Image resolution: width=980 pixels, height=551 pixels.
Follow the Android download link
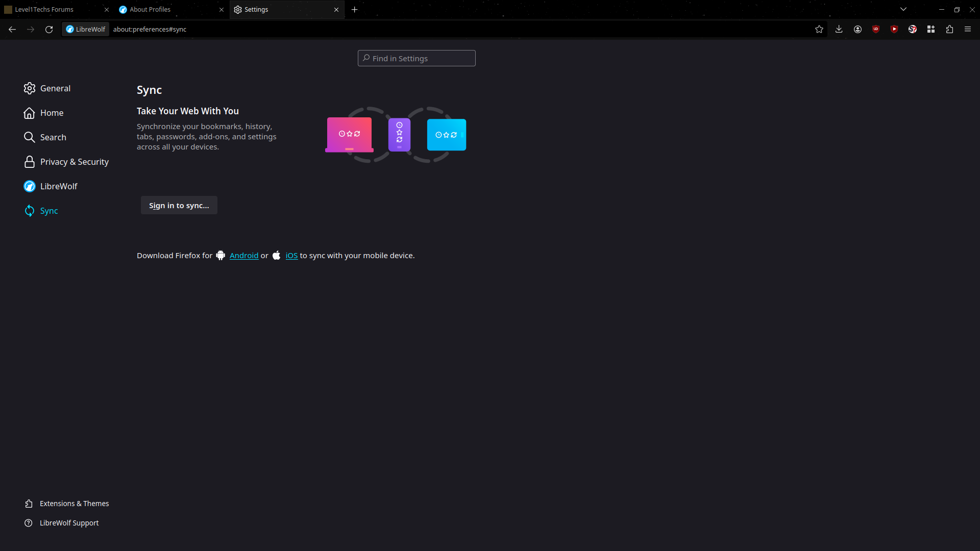coord(244,256)
